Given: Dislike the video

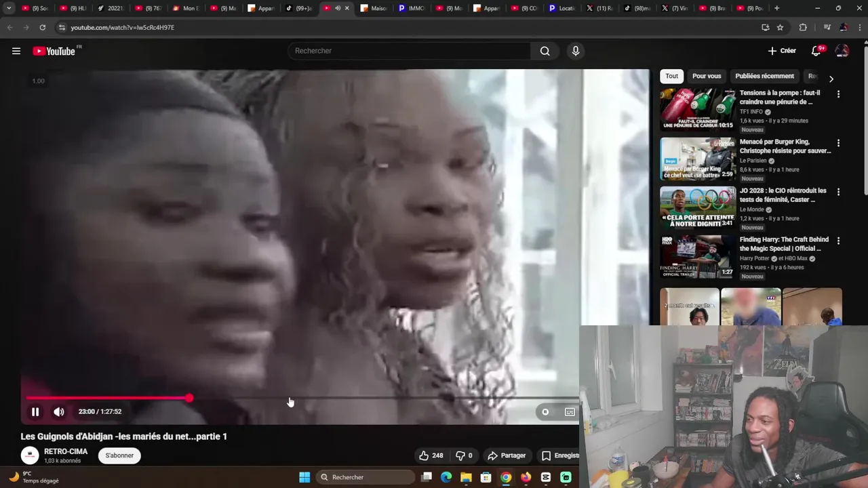Looking at the screenshot, I should pyautogui.click(x=464, y=455).
